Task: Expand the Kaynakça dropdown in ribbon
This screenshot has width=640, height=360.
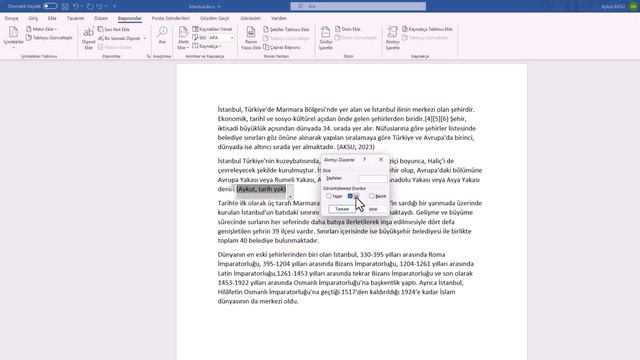Action: click(x=220, y=47)
